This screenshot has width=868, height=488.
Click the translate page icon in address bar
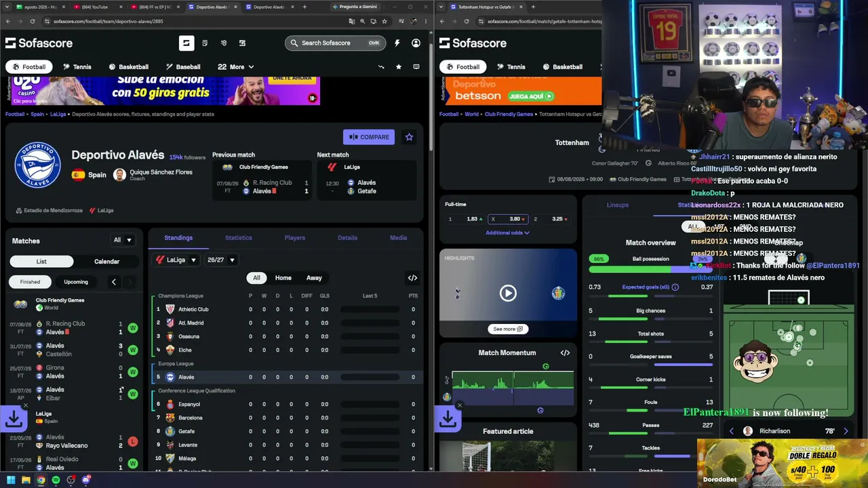351,21
